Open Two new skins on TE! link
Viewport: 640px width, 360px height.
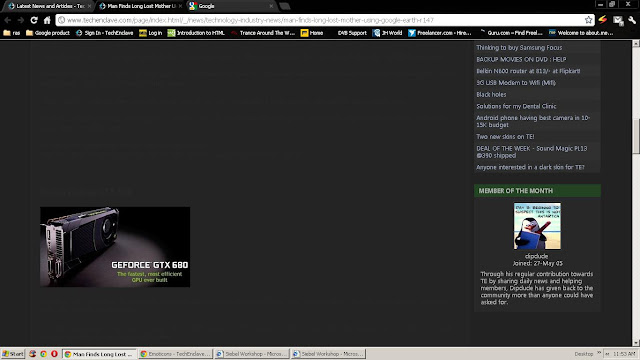point(505,137)
